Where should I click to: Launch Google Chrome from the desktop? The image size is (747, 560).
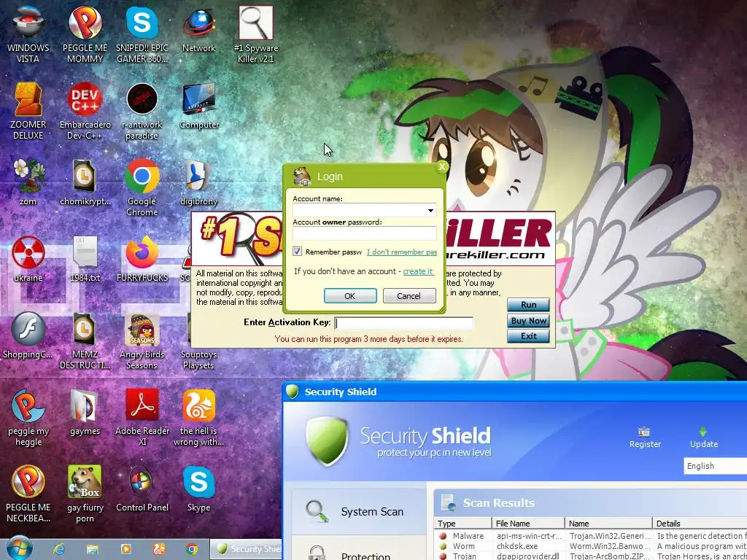[x=142, y=187]
